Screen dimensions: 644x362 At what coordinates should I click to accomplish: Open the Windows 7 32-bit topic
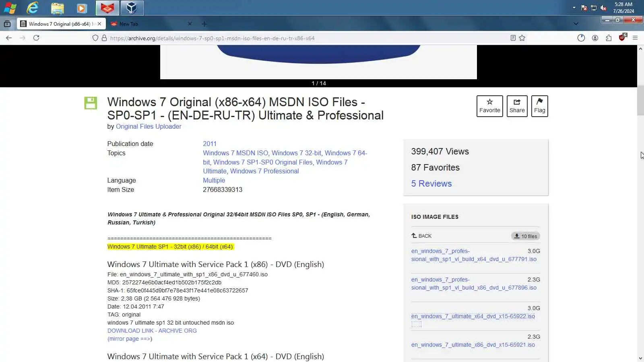point(296,153)
